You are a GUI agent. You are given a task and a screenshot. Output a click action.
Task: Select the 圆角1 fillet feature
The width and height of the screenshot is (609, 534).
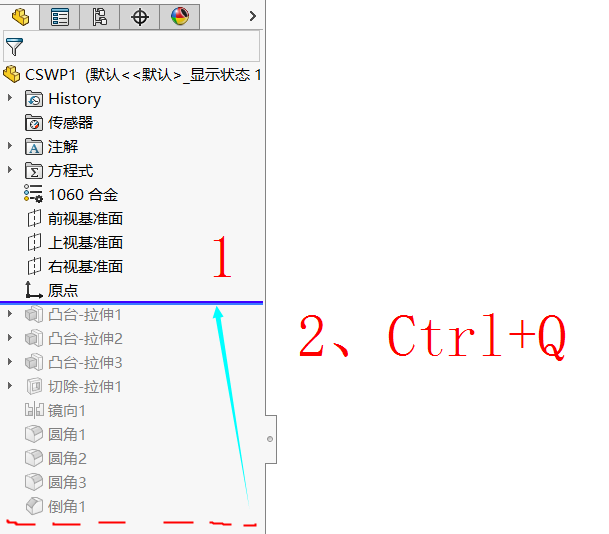(66, 435)
